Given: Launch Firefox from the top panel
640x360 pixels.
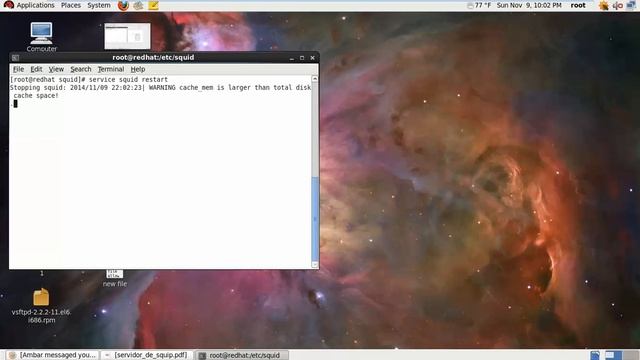Looking at the screenshot, I should point(123,5).
